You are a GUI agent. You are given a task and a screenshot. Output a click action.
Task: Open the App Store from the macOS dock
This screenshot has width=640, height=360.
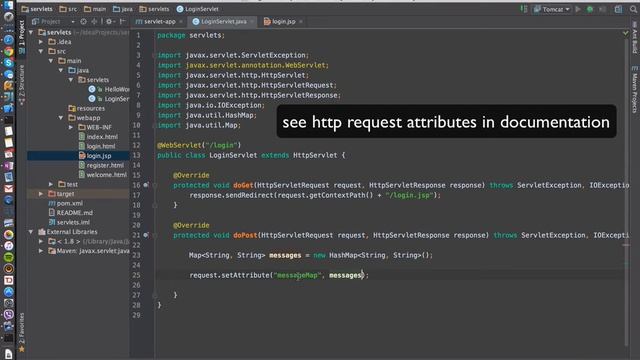click(9, 291)
